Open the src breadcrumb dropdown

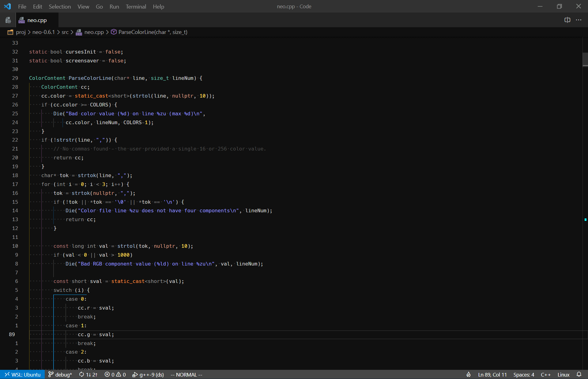click(65, 32)
